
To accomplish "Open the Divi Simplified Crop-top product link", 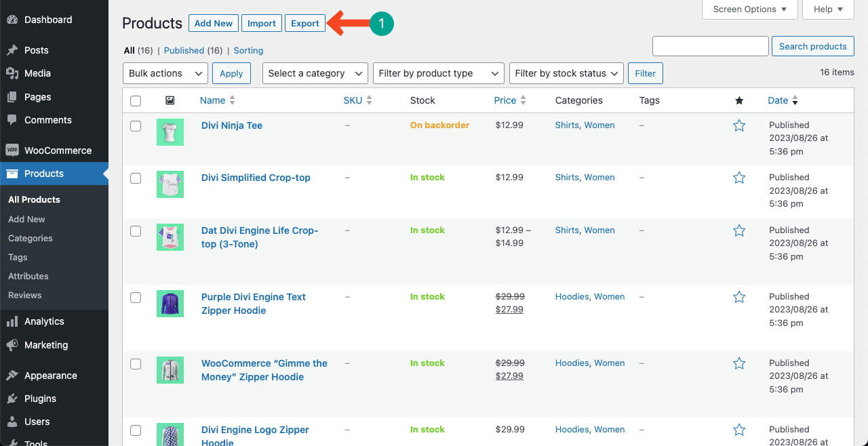I will (x=256, y=178).
